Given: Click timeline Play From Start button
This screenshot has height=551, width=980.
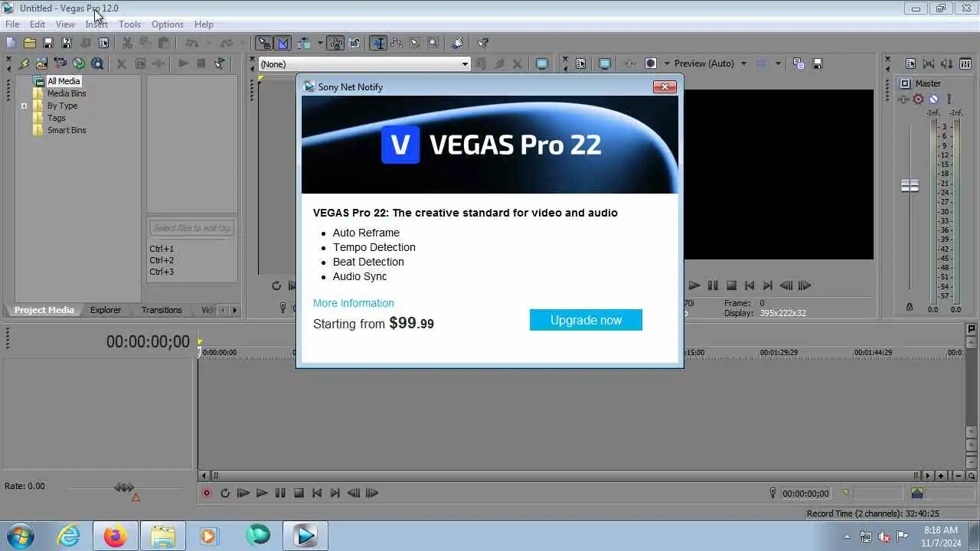Looking at the screenshot, I should (x=243, y=494).
